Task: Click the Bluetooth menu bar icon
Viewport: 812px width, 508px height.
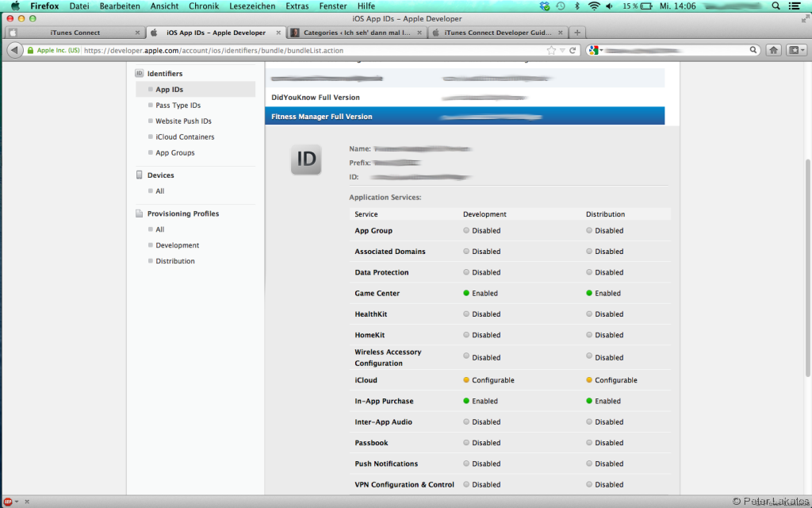Action: click(x=577, y=6)
